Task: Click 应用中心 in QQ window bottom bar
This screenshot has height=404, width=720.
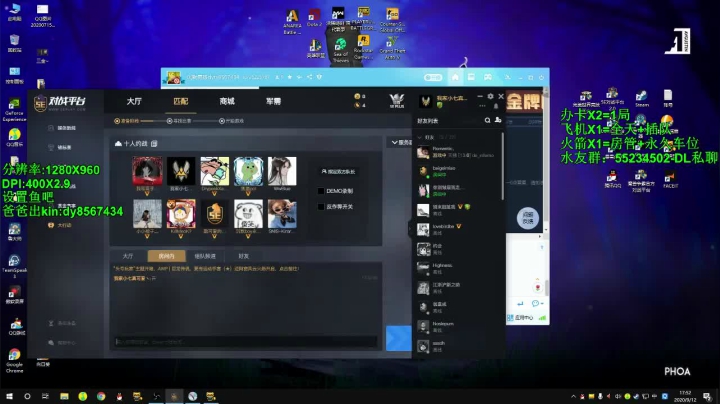Action: click(x=520, y=318)
